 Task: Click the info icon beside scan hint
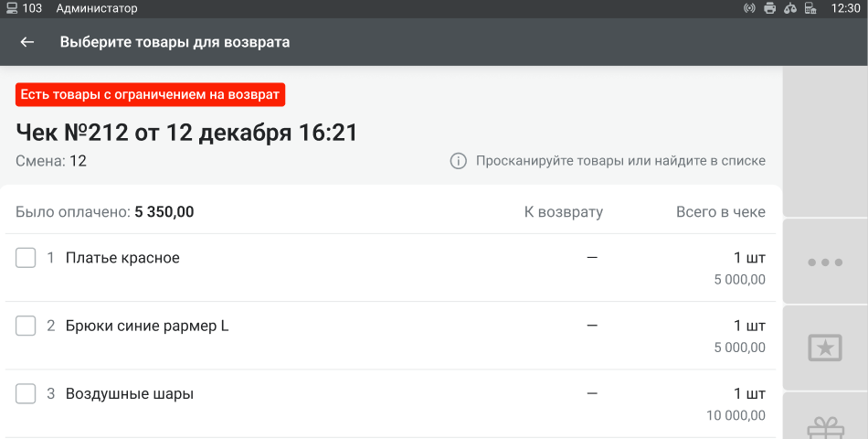[x=458, y=161]
